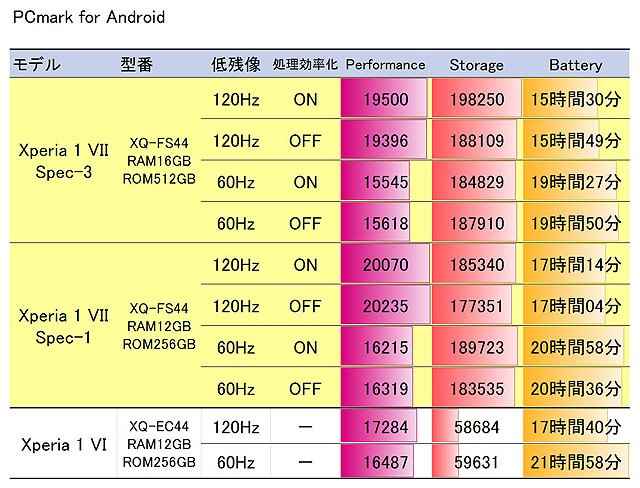Click the Battery value '15時間30分'

[x=576, y=100]
